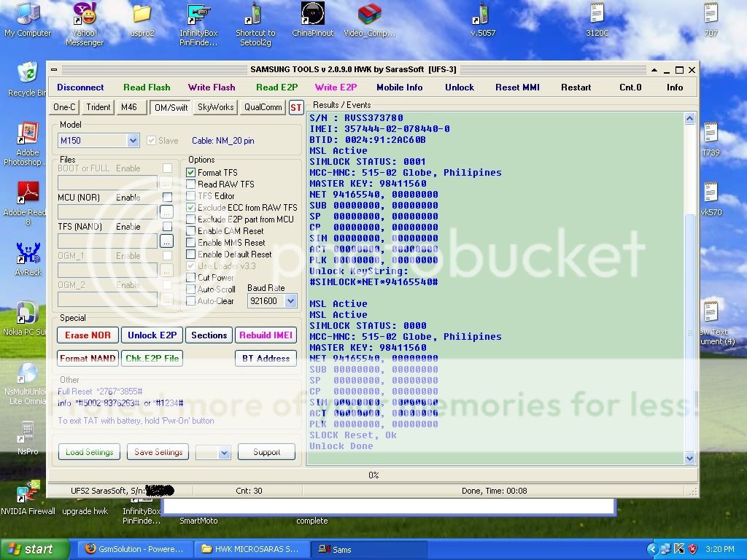The width and height of the screenshot is (747, 560).
Task: Click the Disconnect button
Action: point(80,87)
